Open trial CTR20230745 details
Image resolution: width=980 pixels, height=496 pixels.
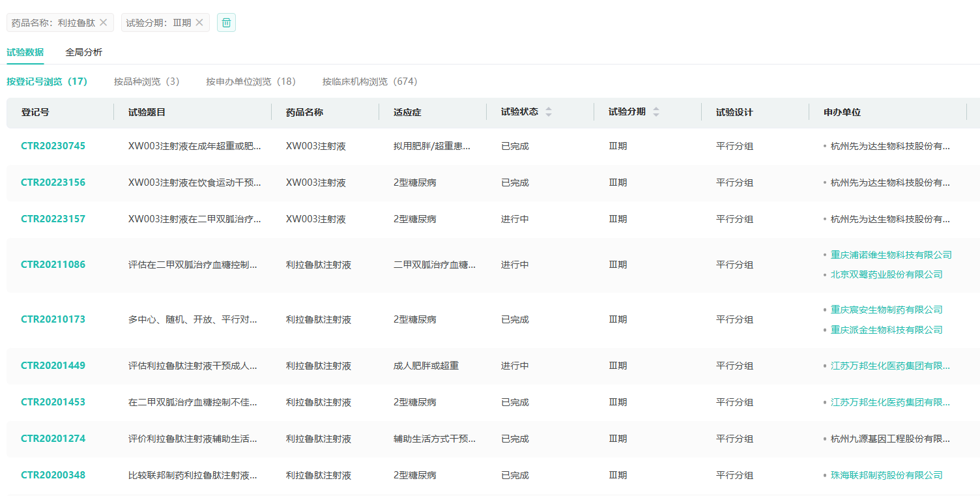coord(53,146)
